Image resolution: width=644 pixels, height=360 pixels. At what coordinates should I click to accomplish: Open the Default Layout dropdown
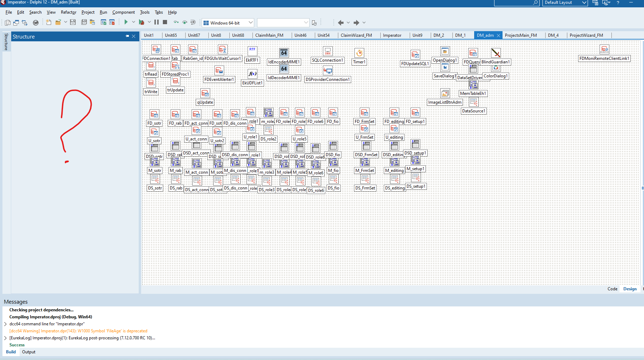[584, 3]
